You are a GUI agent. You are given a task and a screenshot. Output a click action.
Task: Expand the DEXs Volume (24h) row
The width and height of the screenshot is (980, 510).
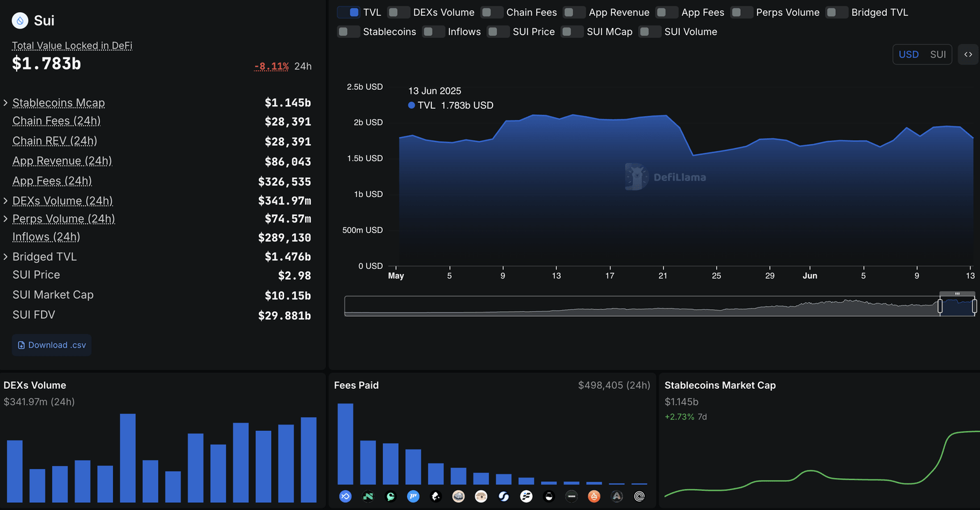point(6,201)
